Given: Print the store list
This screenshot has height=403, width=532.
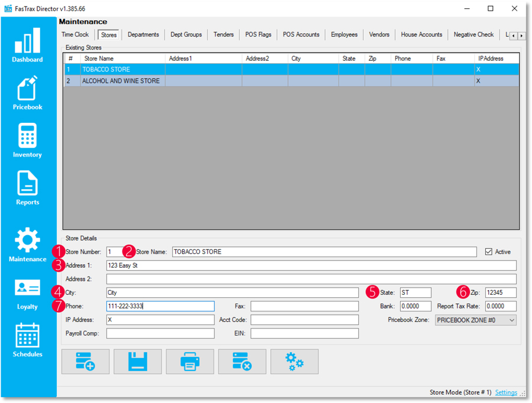Looking at the screenshot, I should click(190, 362).
